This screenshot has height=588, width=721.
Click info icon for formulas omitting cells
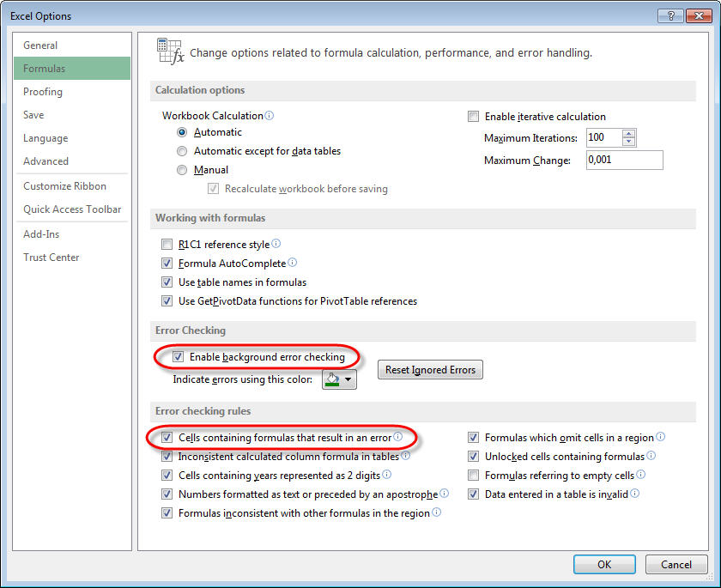coord(660,437)
